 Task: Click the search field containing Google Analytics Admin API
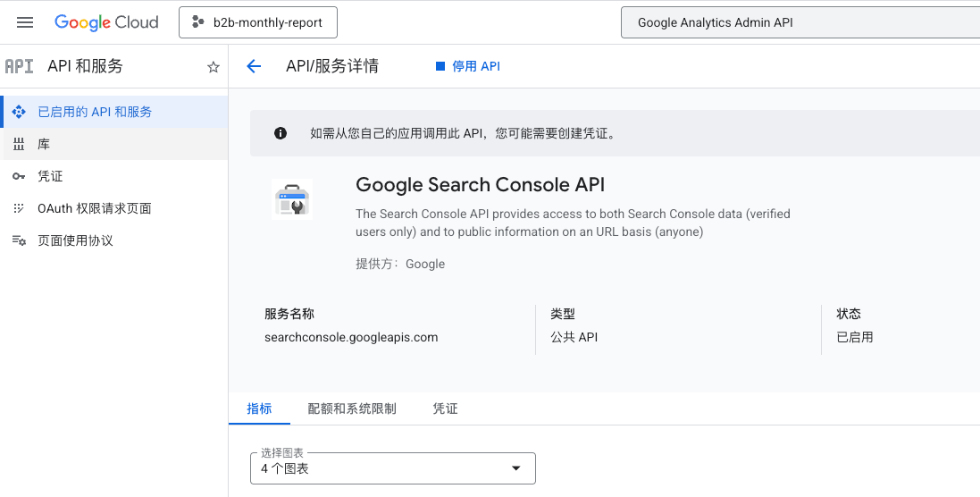pyautogui.click(x=800, y=22)
